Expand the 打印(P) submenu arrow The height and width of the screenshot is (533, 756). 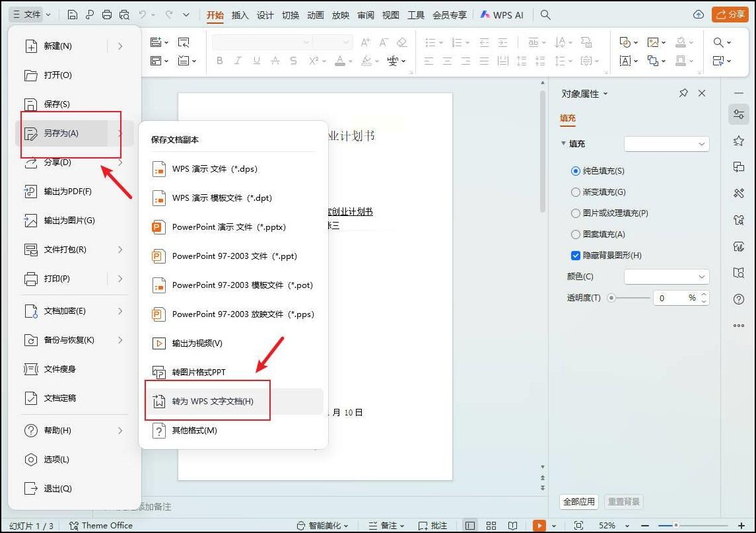(120, 278)
